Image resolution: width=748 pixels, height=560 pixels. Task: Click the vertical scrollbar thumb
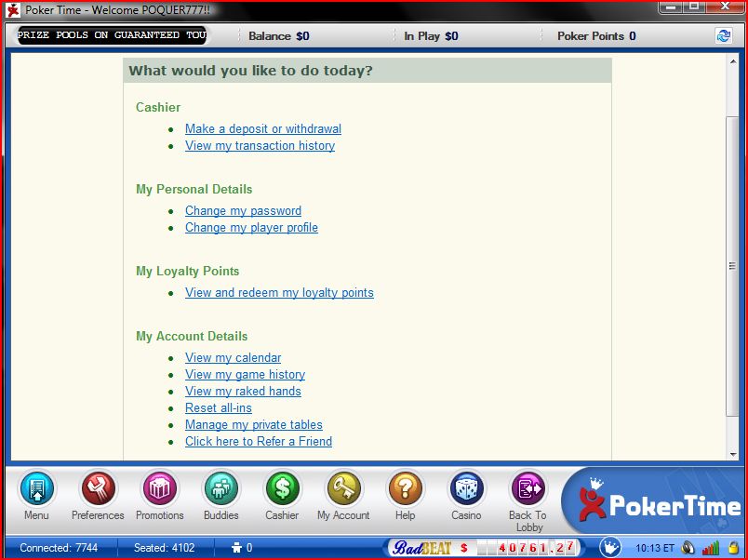[732, 266]
